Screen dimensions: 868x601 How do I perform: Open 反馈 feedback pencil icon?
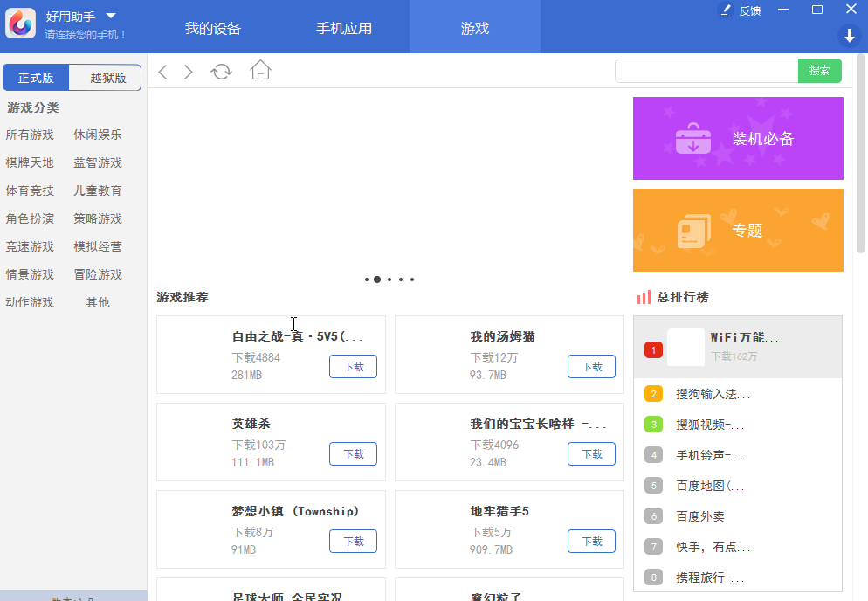pos(725,10)
